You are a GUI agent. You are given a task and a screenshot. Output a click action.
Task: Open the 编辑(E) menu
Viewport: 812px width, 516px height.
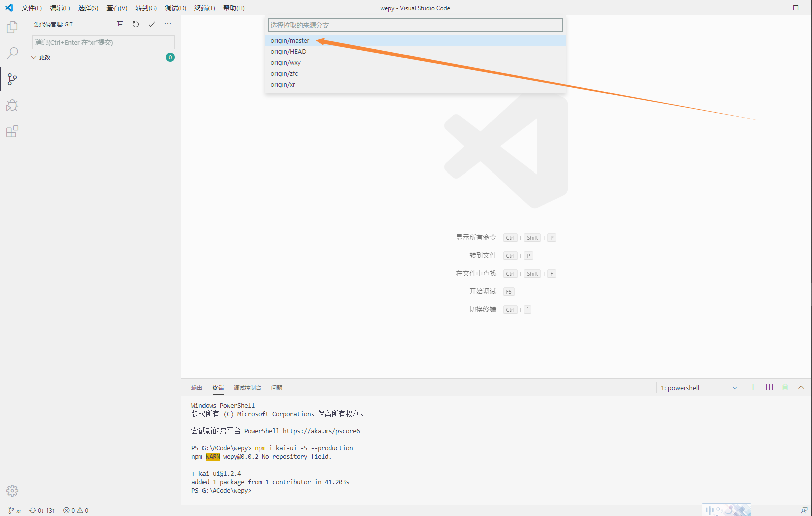pos(60,8)
